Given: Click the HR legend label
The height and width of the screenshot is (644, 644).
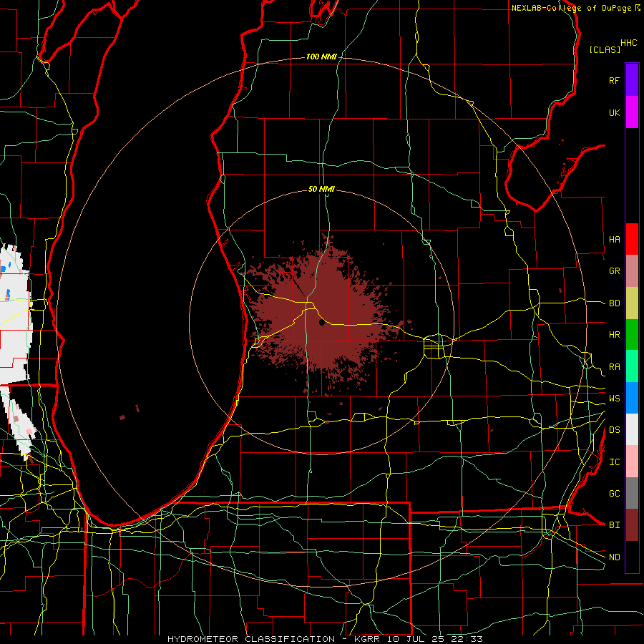Looking at the screenshot, I should [x=614, y=335].
